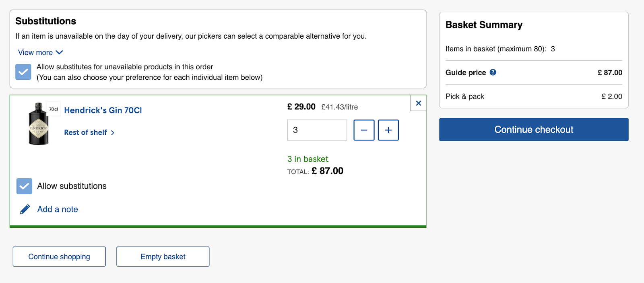Click Empty basket
The height and width of the screenshot is (283, 644).
(163, 256)
